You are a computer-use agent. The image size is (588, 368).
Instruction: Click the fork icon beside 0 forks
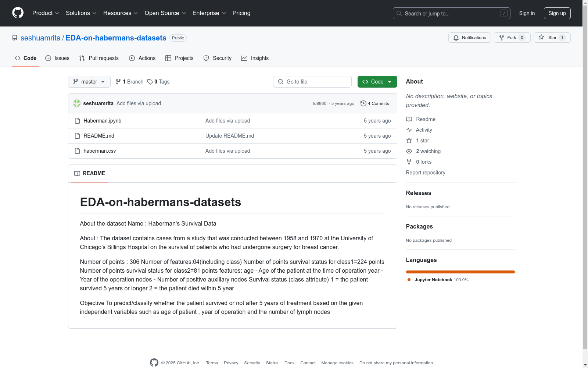pos(409,162)
